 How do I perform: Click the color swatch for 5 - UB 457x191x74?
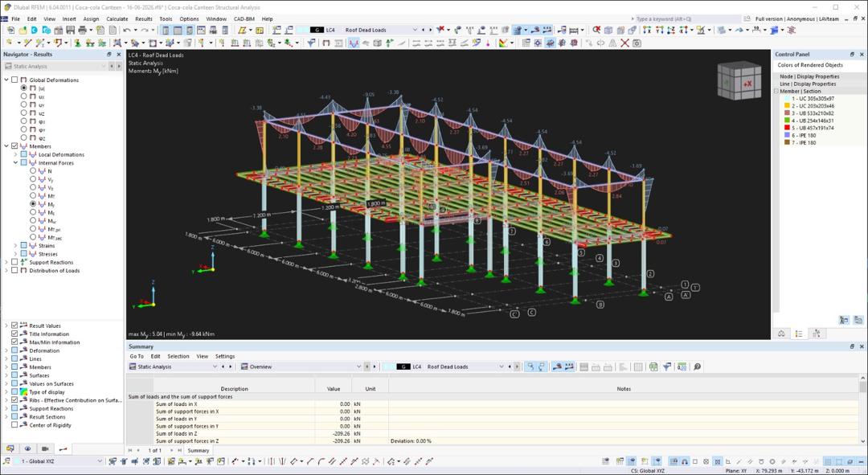coord(787,128)
